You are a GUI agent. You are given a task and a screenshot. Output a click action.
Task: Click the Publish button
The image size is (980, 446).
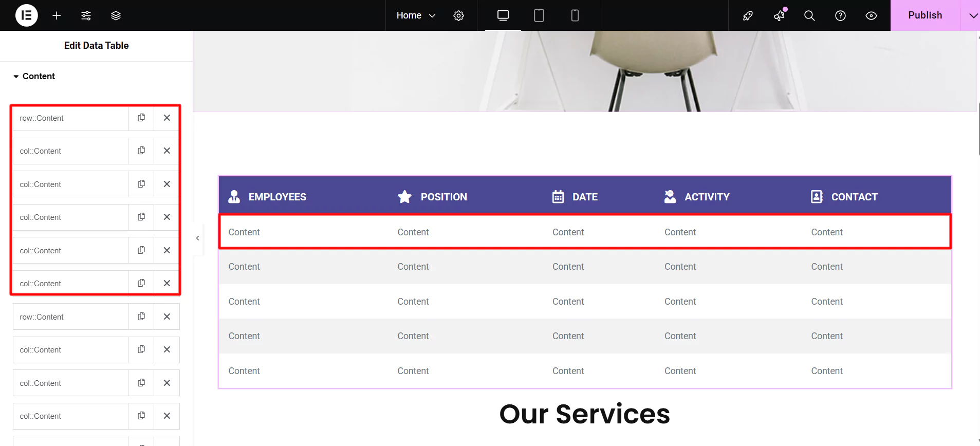pyautogui.click(x=925, y=15)
